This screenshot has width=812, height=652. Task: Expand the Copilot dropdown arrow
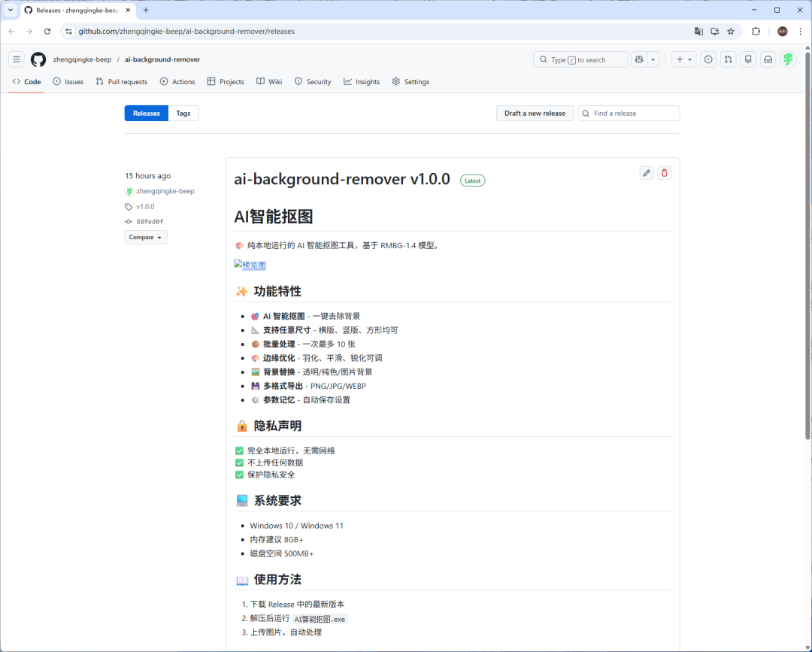(653, 59)
